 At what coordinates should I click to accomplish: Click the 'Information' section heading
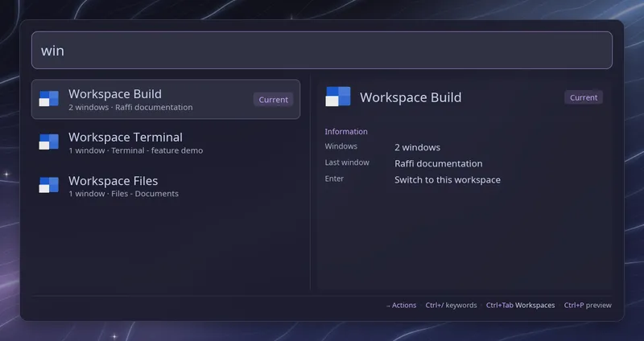346,132
